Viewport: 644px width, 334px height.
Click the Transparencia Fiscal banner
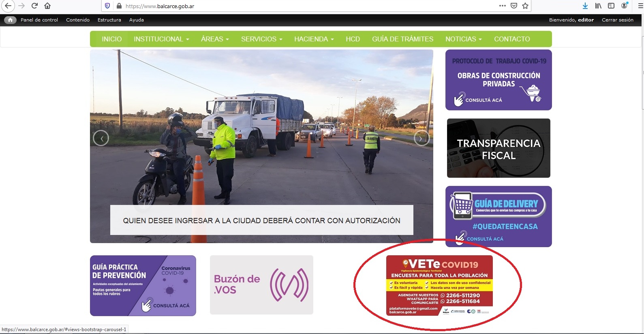click(499, 148)
